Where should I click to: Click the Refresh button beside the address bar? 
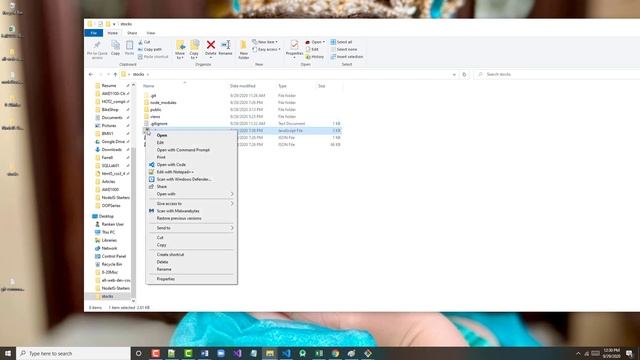(464, 74)
